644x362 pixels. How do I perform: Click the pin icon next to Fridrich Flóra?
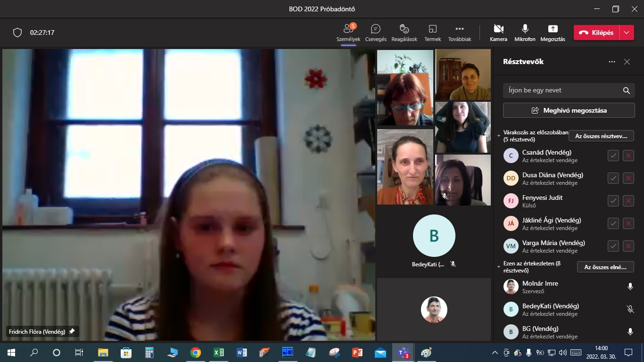click(72, 332)
